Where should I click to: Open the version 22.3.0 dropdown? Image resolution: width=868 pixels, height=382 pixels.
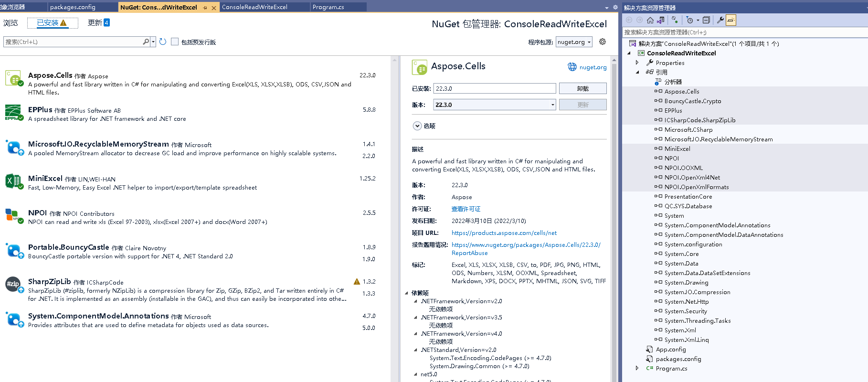[495, 105]
